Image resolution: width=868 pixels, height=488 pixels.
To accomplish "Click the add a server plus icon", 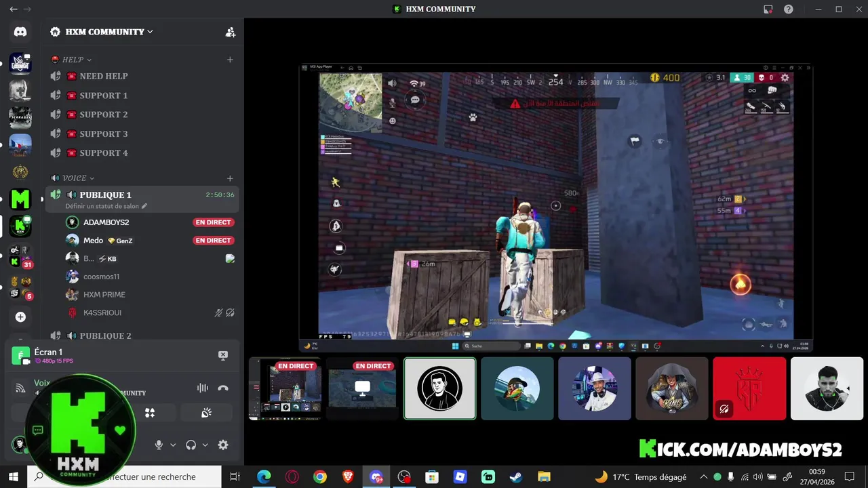I will coord(20,317).
